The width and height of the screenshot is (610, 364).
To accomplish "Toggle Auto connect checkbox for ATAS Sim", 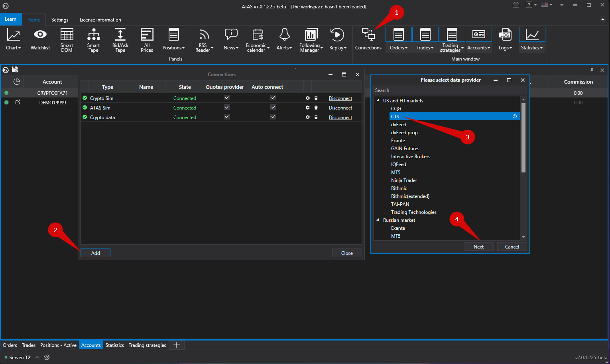I will 273,107.
